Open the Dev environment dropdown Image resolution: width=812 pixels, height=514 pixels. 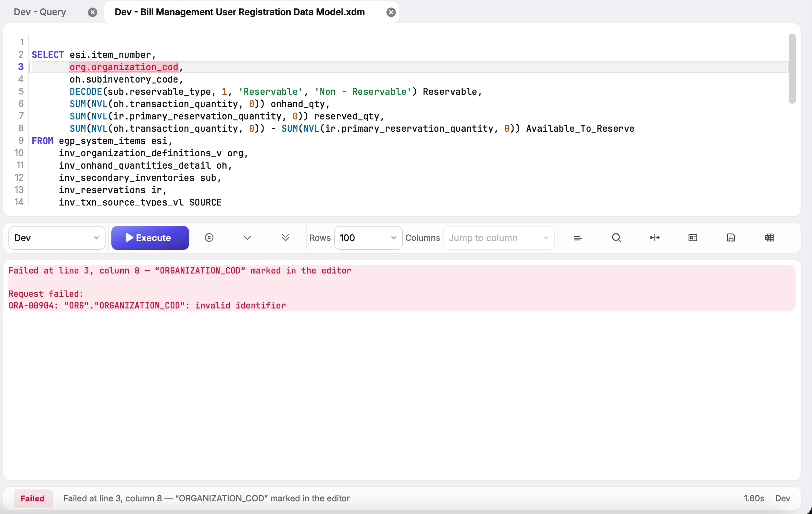click(x=57, y=238)
